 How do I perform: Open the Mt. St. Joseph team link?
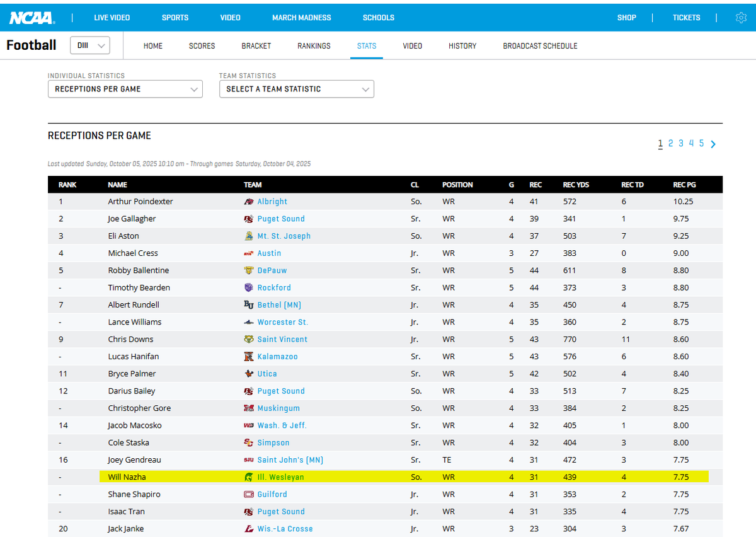tap(284, 236)
